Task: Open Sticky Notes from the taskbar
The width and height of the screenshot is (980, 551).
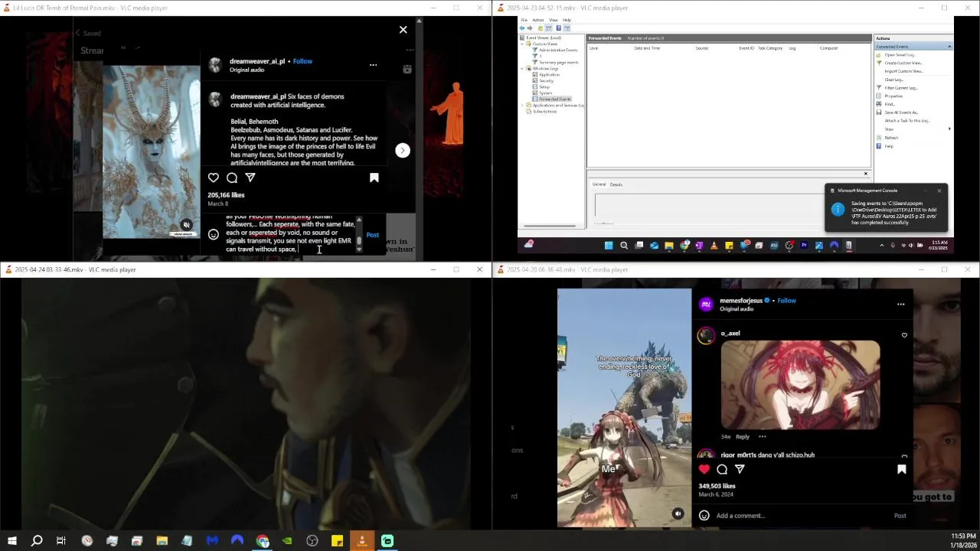Action: [337, 541]
